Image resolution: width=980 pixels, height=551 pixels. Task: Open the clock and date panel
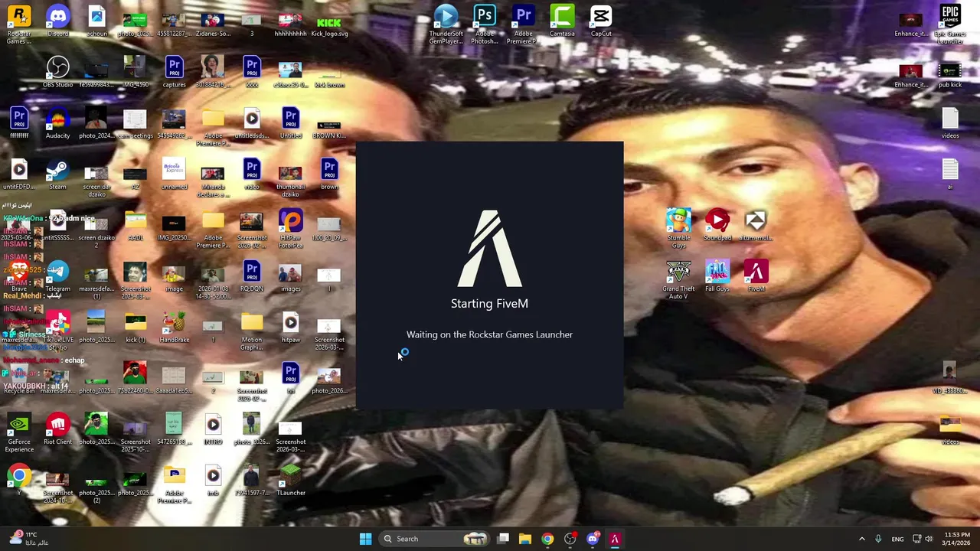click(x=957, y=539)
